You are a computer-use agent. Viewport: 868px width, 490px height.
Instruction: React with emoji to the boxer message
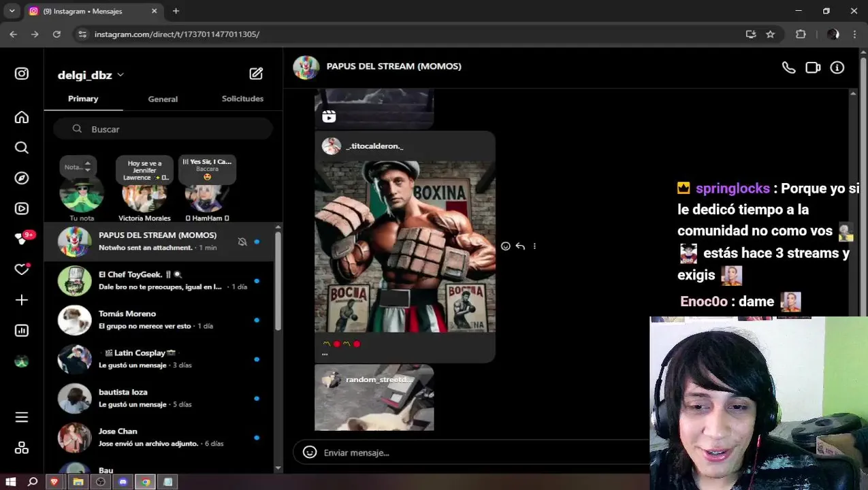tap(505, 246)
